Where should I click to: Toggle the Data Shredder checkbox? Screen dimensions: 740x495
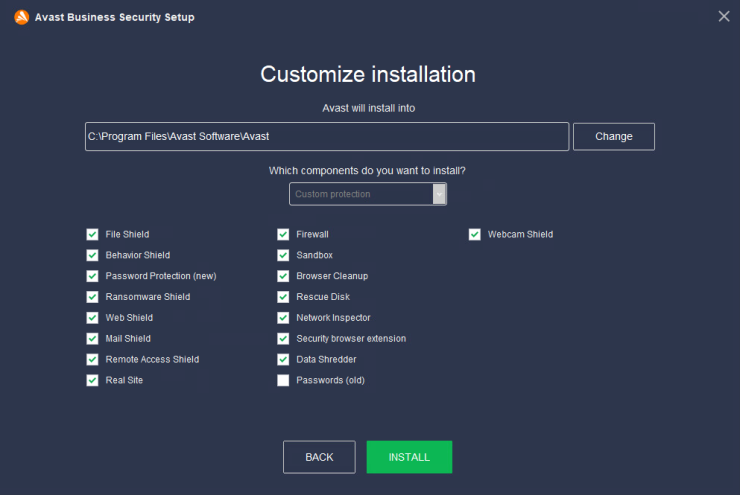pyautogui.click(x=283, y=360)
